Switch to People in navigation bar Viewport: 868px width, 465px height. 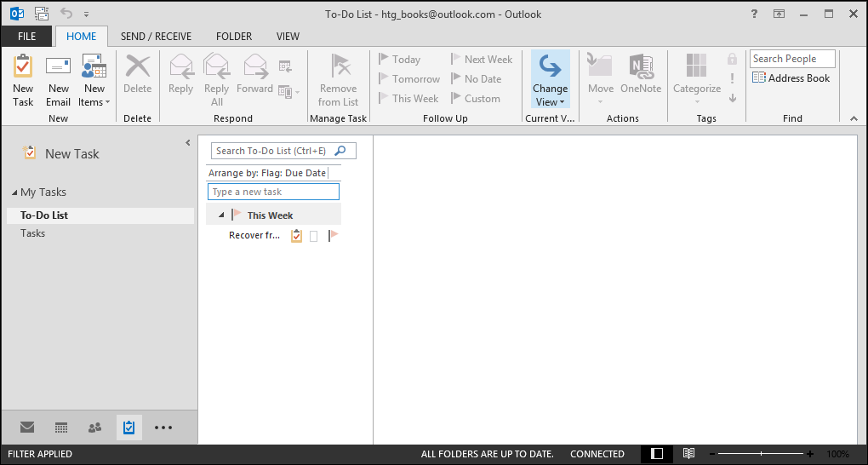94,428
